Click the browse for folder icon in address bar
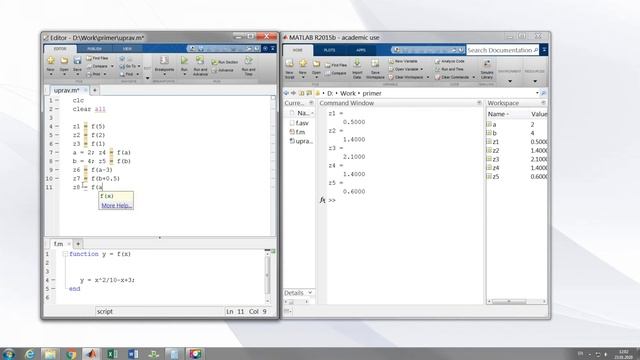 pyautogui.click(x=309, y=93)
